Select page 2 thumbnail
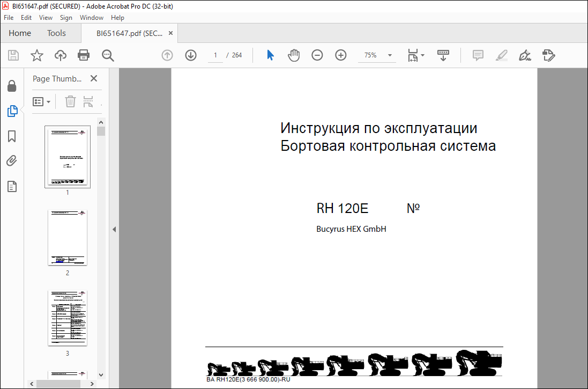588x389 pixels. click(x=68, y=237)
